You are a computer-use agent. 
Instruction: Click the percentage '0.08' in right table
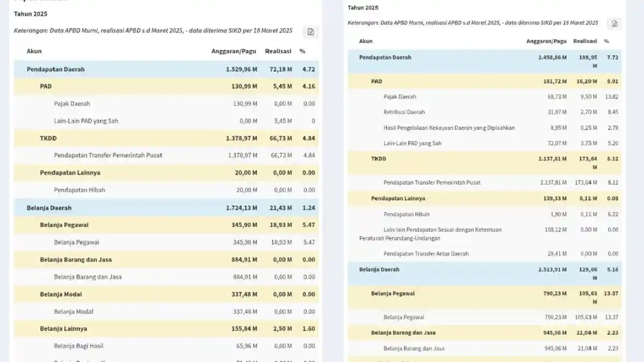pyautogui.click(x=612, y=198)
